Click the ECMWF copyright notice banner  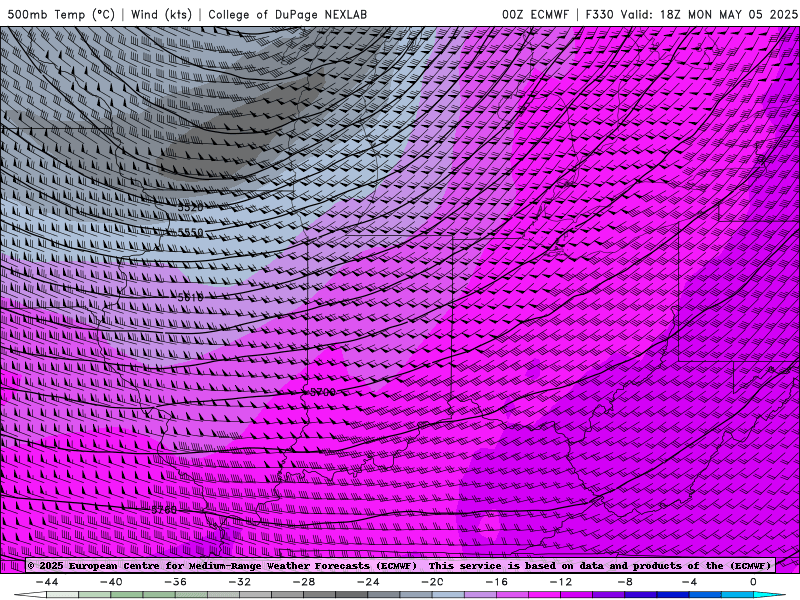pos(400,565)
